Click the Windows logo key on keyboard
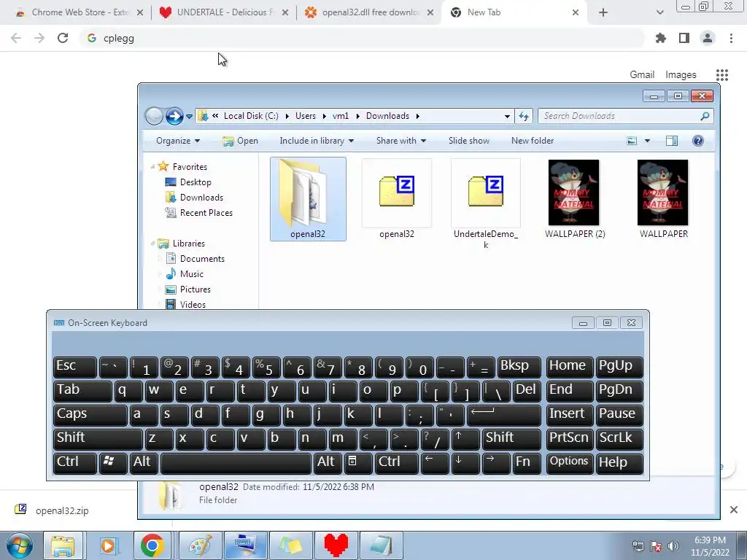This screenshot has width=747, height=560. coord(113,462)
